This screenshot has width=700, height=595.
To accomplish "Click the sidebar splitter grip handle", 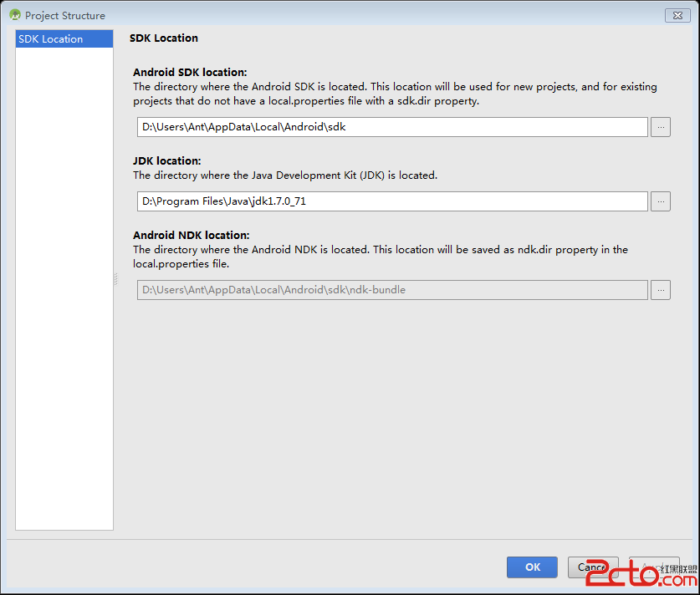I will click(115, 279).
